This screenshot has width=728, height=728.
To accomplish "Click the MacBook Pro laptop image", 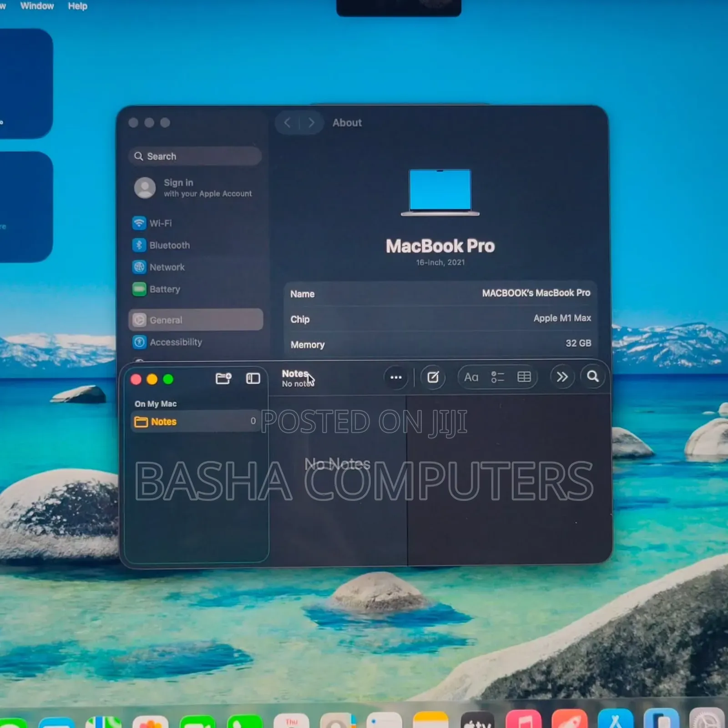I will [440, 192].
